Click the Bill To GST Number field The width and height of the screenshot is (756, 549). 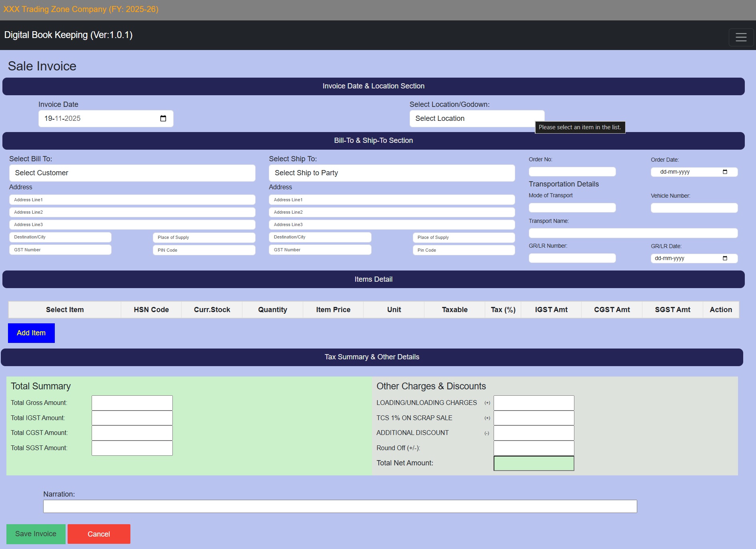pyautogui.click(x=60, y=250)
